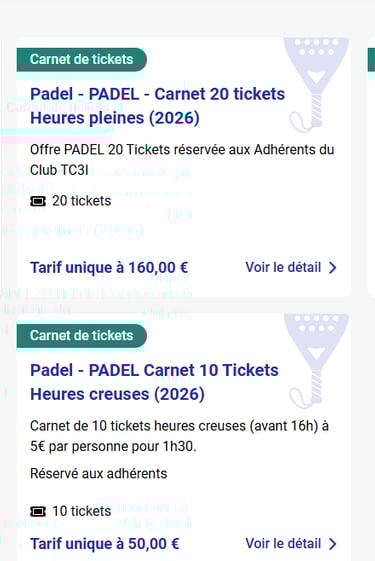Open "Voir le détail" for the 50,00 € carnet
The height and width of the screenshot is (561, 375).
[291, 544]
